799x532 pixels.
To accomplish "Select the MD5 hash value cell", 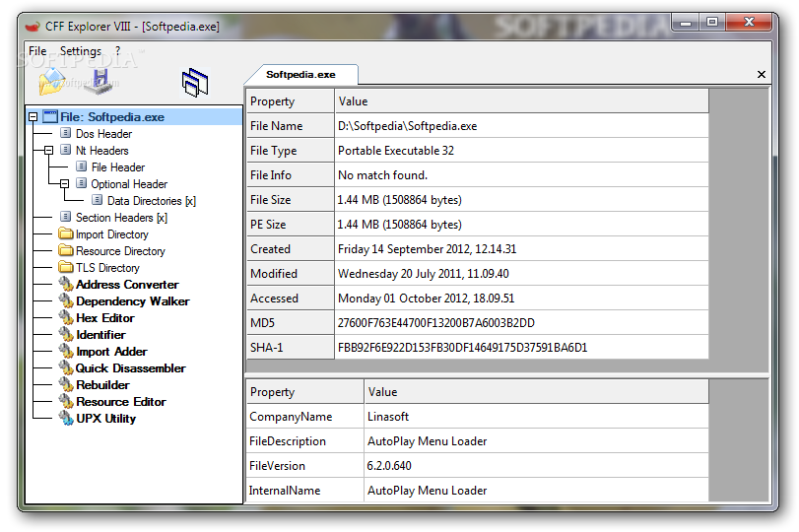I will [x=522, y=322].
